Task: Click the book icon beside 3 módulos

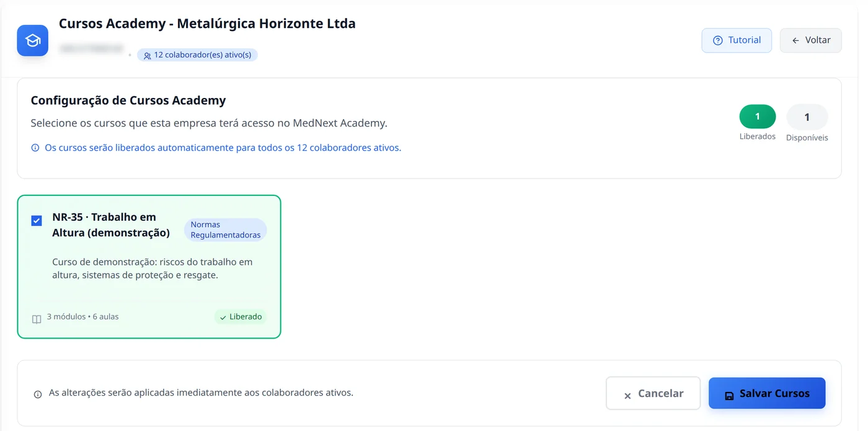Action: click(37, 319)
